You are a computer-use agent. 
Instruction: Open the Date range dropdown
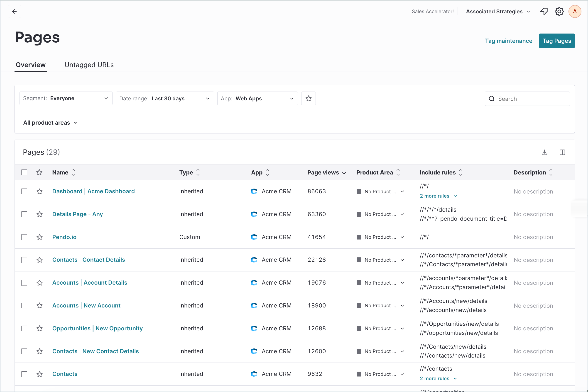pos(165,99)
